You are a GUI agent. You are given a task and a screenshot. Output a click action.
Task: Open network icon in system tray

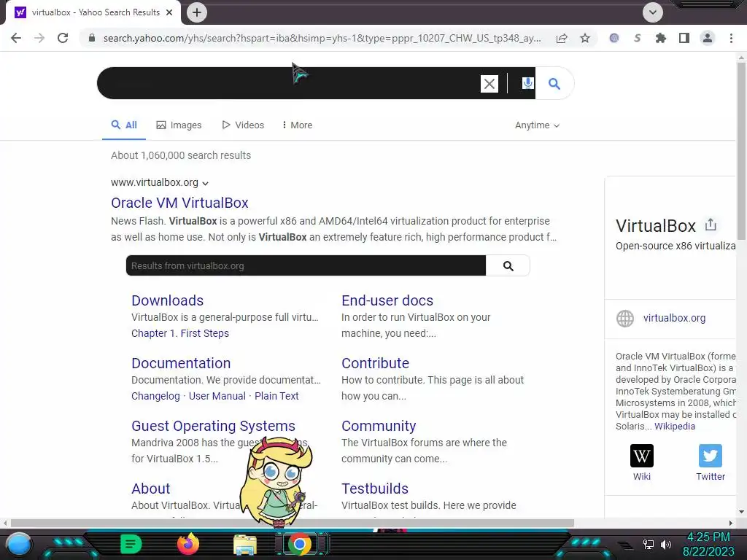648,544
